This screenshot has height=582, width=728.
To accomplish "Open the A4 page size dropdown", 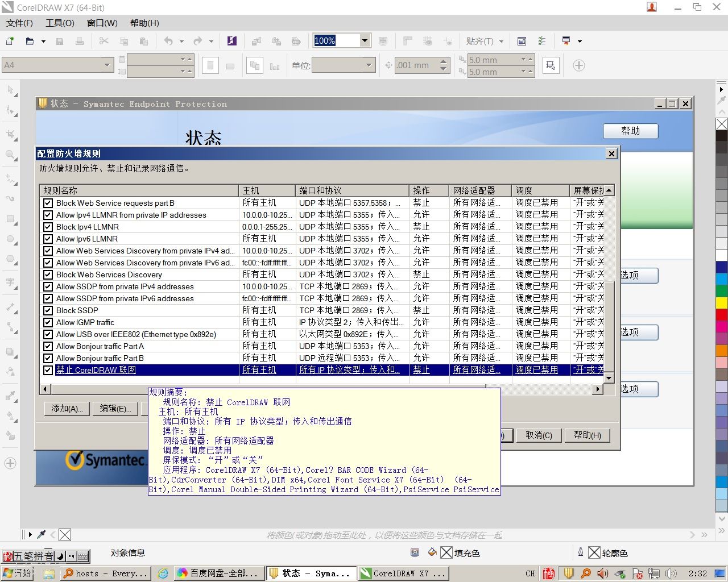I will point(107,65).
